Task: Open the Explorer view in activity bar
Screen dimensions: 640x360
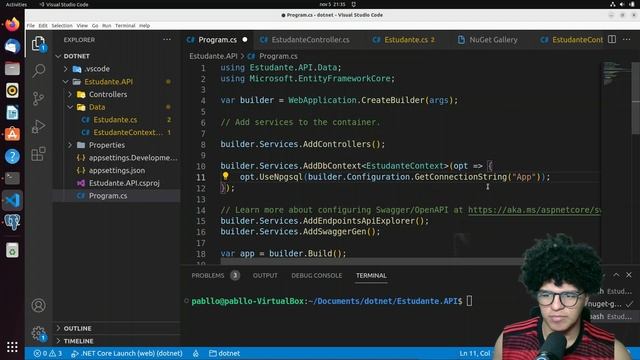Action: click(38, 43)
